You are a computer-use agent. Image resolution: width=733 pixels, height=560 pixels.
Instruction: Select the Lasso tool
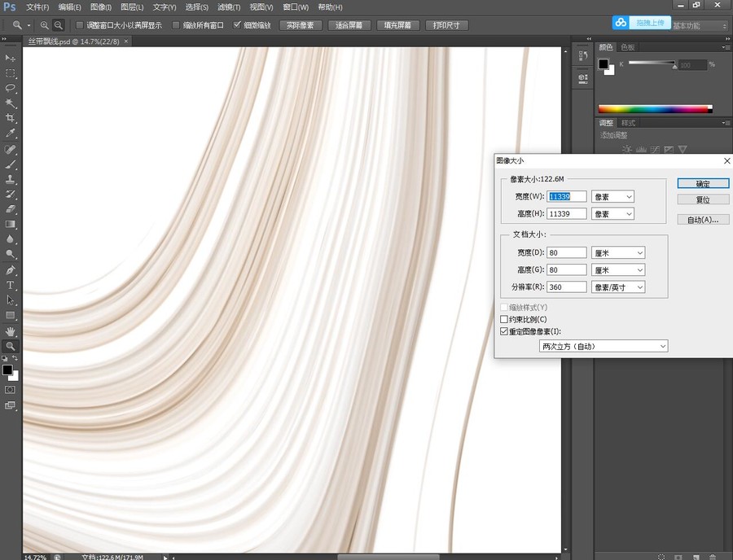[10, 88]
